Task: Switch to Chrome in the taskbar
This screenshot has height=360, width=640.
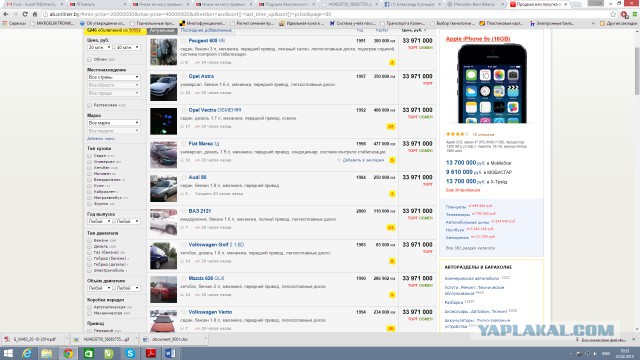Action: pyautogui.click(x=68, y=353)
